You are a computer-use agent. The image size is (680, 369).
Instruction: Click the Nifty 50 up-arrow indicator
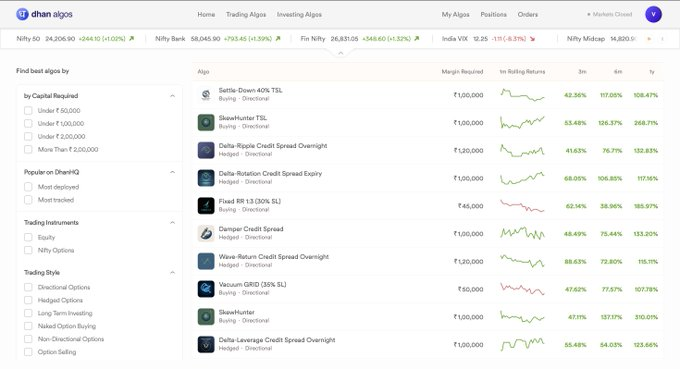131,39
